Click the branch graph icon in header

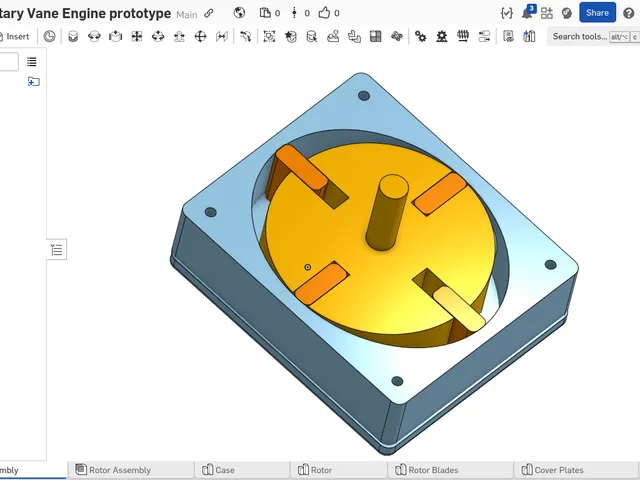294,13
